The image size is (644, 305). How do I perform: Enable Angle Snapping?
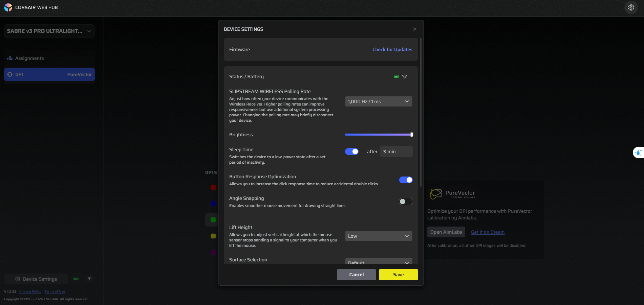[406, 202]
